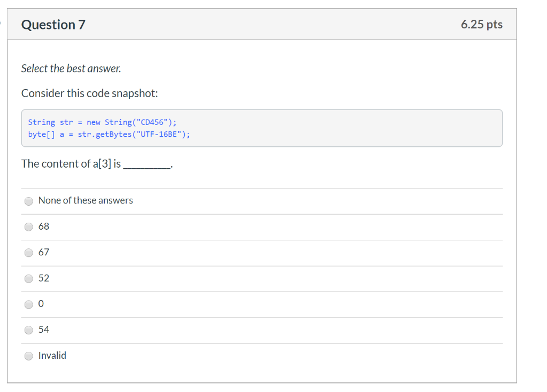Click the '54' answer label text
Image resolution: width=547 pixels, height=392 pixels.
point(44,330)
